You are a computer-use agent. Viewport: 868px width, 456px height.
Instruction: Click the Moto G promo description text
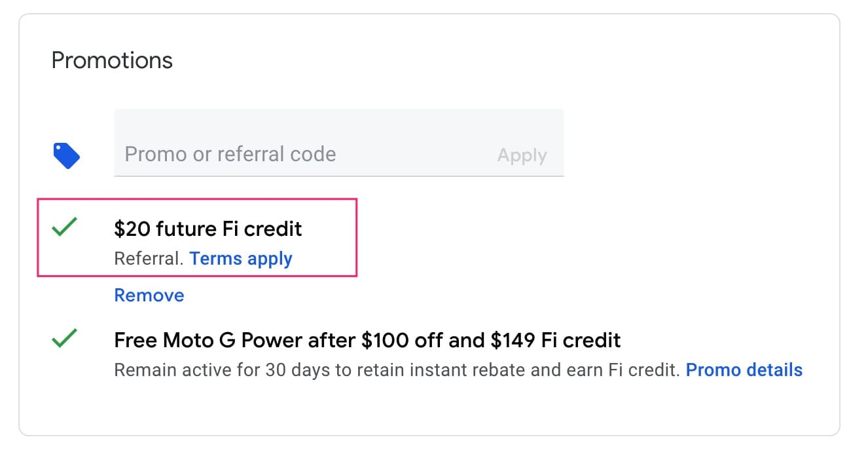coord(393,370)
